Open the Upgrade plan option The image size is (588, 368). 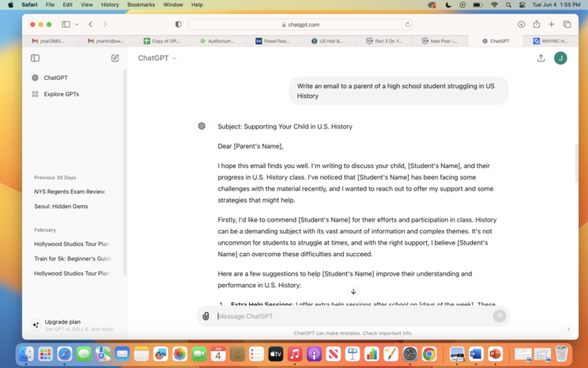click(62, 322)
